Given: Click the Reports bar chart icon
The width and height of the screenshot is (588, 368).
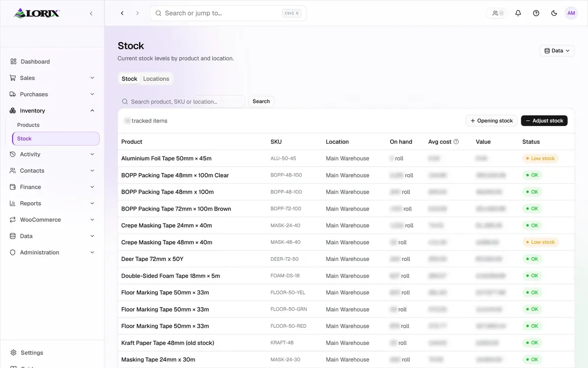Looking at the screenshot, I should [x=13, y=203].
